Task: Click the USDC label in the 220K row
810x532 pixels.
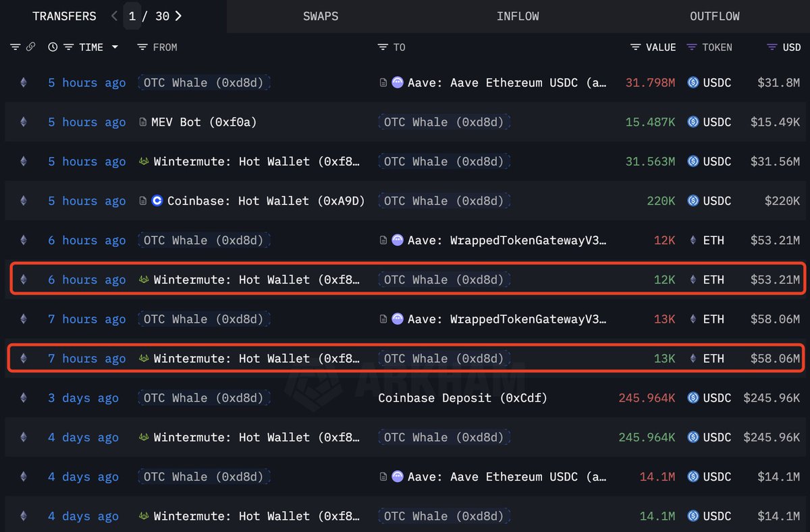Action: point(717,201)
